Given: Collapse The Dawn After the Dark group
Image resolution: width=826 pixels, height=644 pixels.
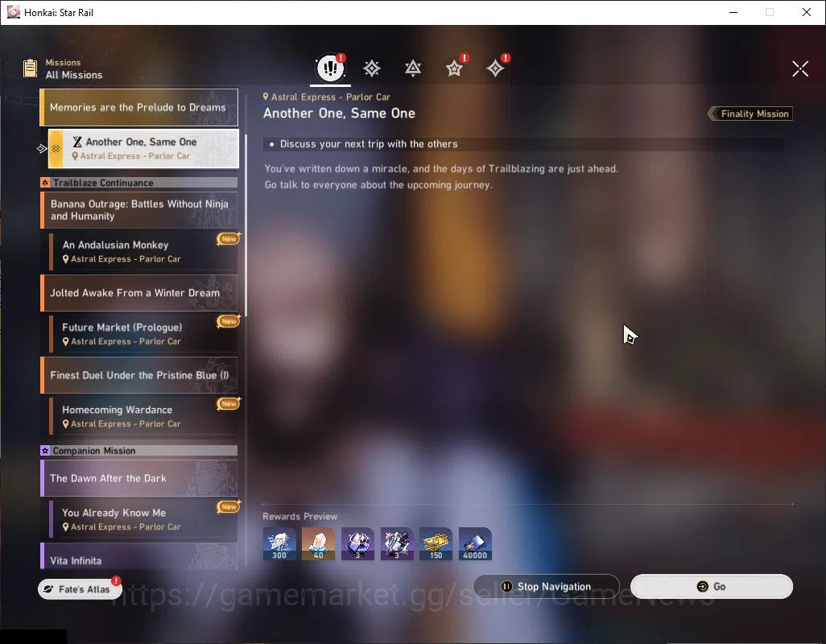Looking at the screenshot, I should (139, 478).
